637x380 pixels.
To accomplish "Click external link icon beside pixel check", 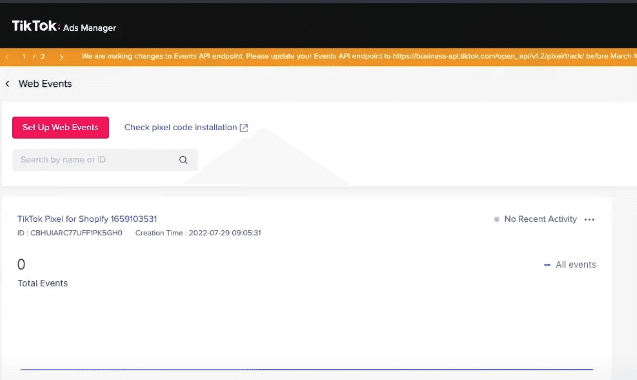I will click(x=244, y=128).
